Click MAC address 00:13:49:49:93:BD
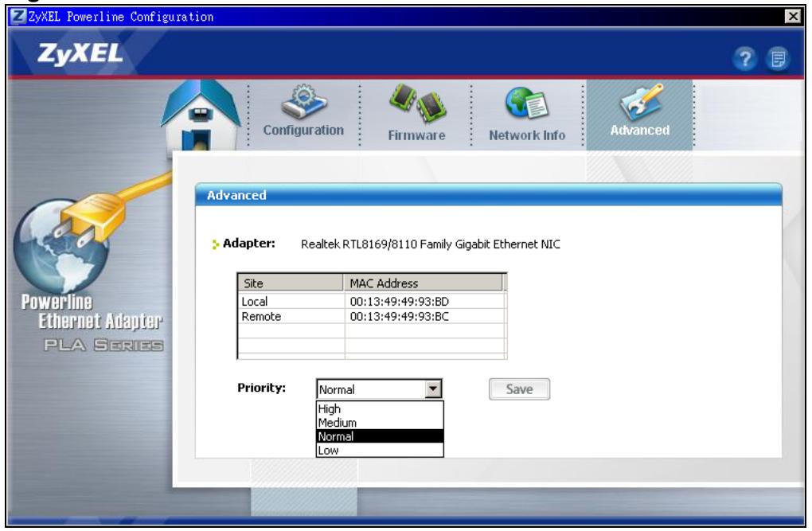This screenshot has width=812, height=531. pyautogui.click(x=400, y=302)
